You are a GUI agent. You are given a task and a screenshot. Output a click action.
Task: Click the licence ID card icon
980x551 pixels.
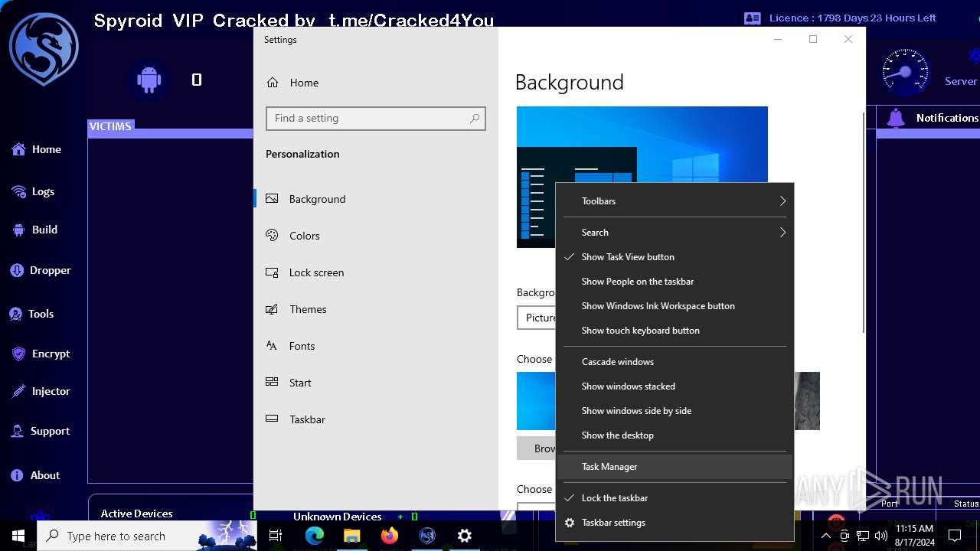tap(752, 18)
